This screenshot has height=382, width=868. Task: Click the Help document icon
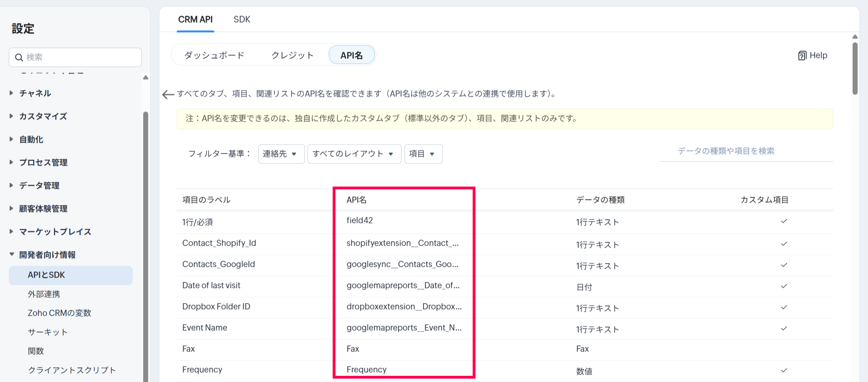point(802,56)
